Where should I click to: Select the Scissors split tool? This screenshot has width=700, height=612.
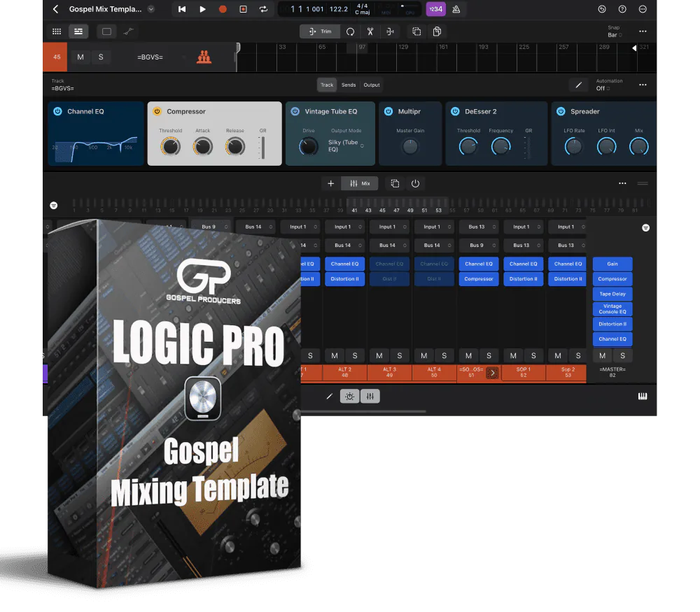tap(370, 31)
